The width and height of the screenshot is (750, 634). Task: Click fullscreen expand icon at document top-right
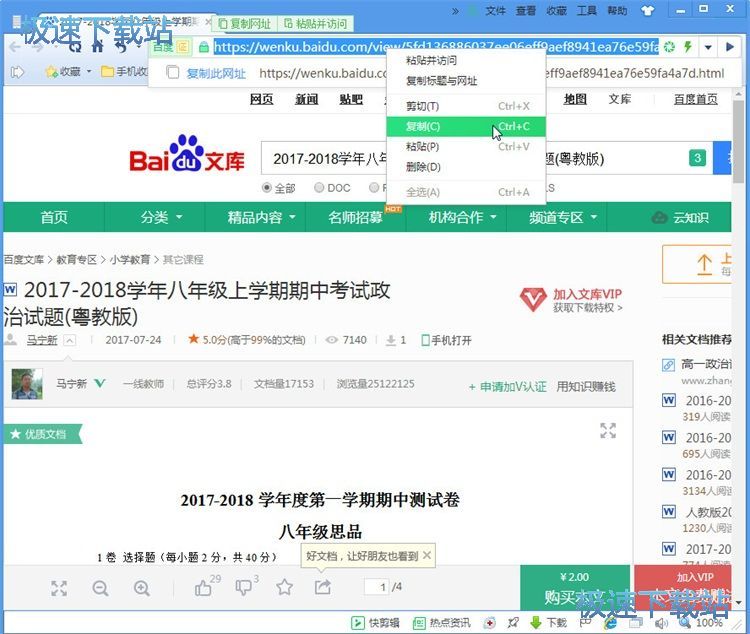point(608,431)
